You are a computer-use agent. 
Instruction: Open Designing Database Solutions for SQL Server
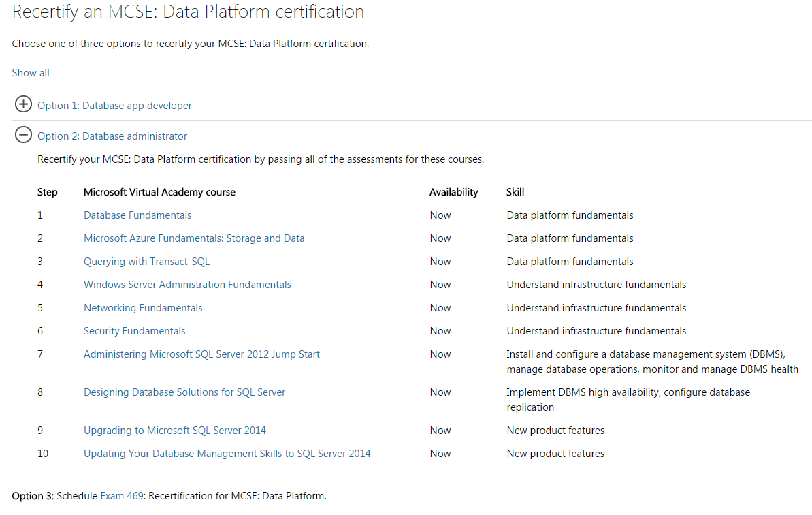(x=184, y=392)
